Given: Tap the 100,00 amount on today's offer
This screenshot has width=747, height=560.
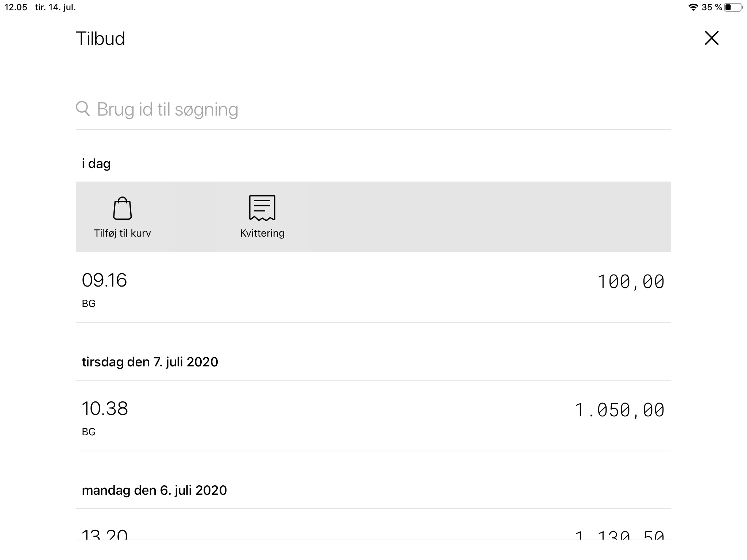Looking at the screenshot, I should click(x=631, y=282).
